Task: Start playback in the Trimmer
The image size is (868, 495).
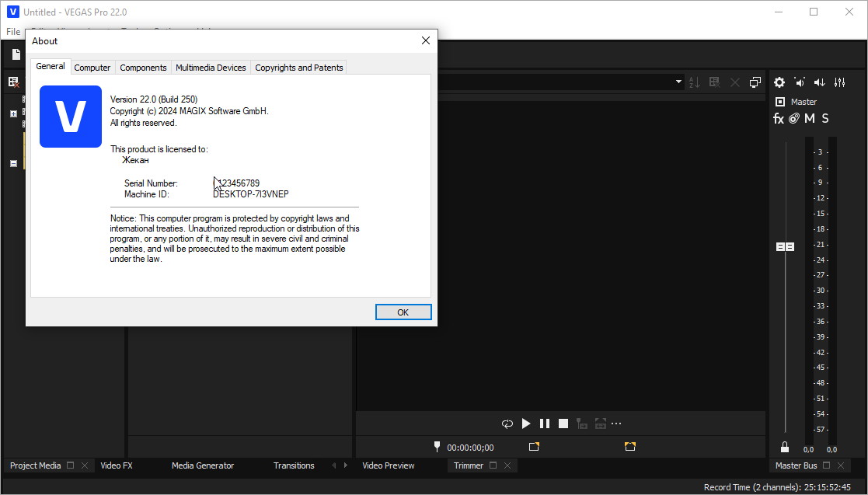Action: 526,424
